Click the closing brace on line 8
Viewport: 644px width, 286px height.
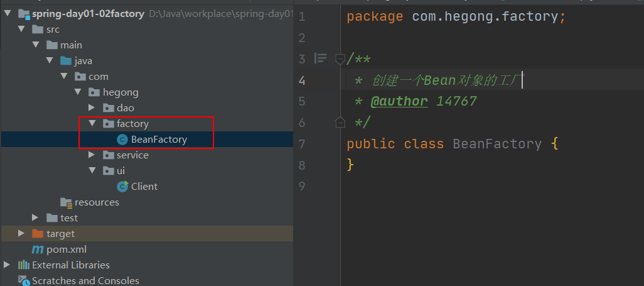coord(350,165)
